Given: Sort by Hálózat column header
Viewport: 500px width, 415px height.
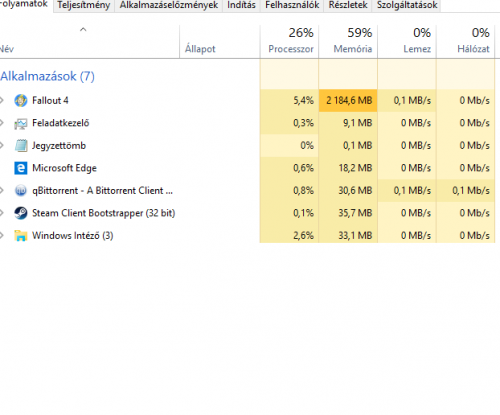Looking at the screenshot, I should click(x=466, y=42).
